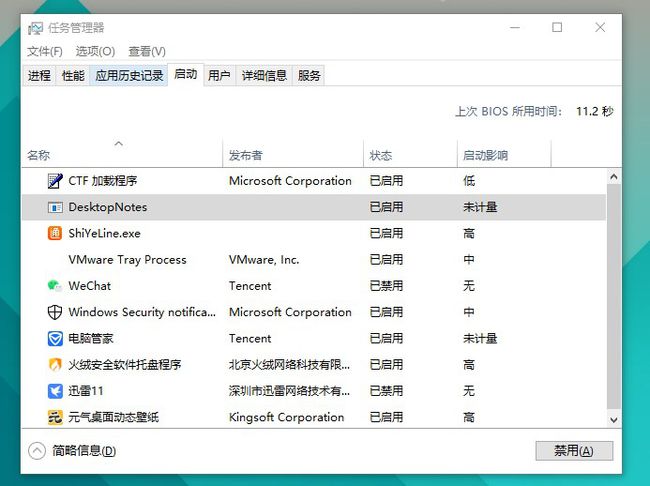Screen dimensions: 650x486
Task: Click the 元气桌面动态壁纸 yellow icon
Action: pyautogui.click(x=55, y=417)
